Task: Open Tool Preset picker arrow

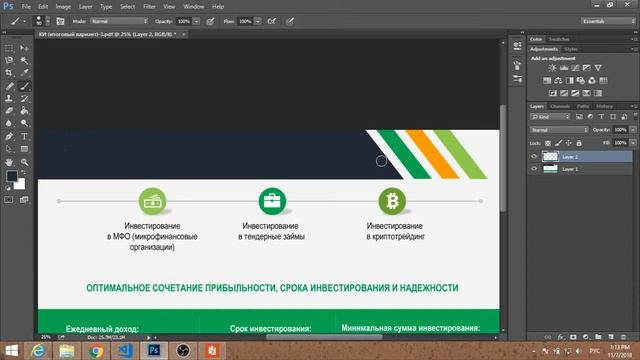Action: click(24, 21)
